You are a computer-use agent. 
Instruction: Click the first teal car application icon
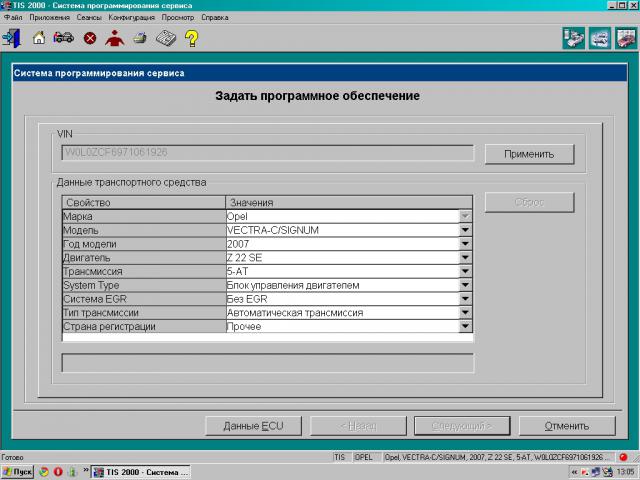(573, 38)
